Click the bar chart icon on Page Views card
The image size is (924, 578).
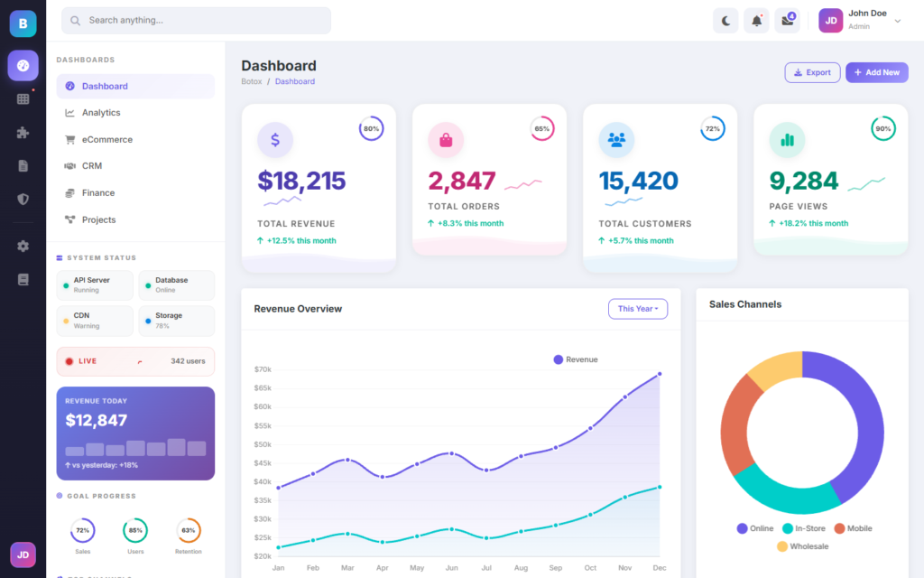[x=787, y=140]
